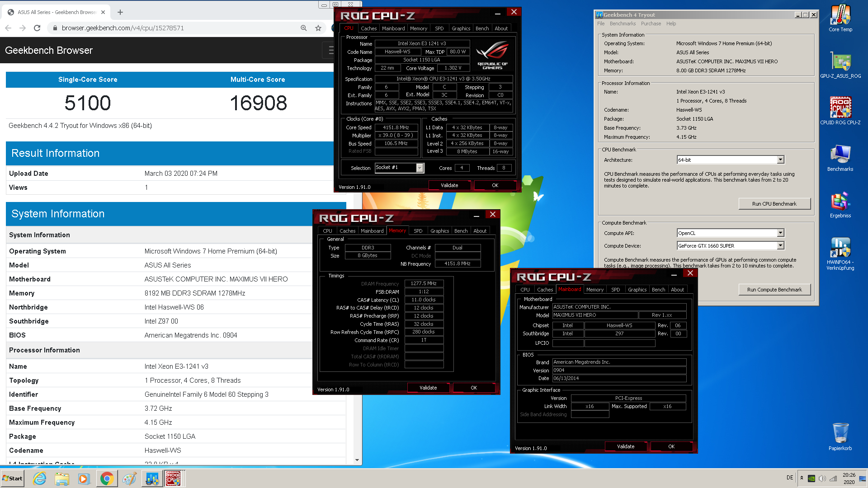Show hidden system tray icons
This screenshot has width=868, height=488.
tap(802, 478)
